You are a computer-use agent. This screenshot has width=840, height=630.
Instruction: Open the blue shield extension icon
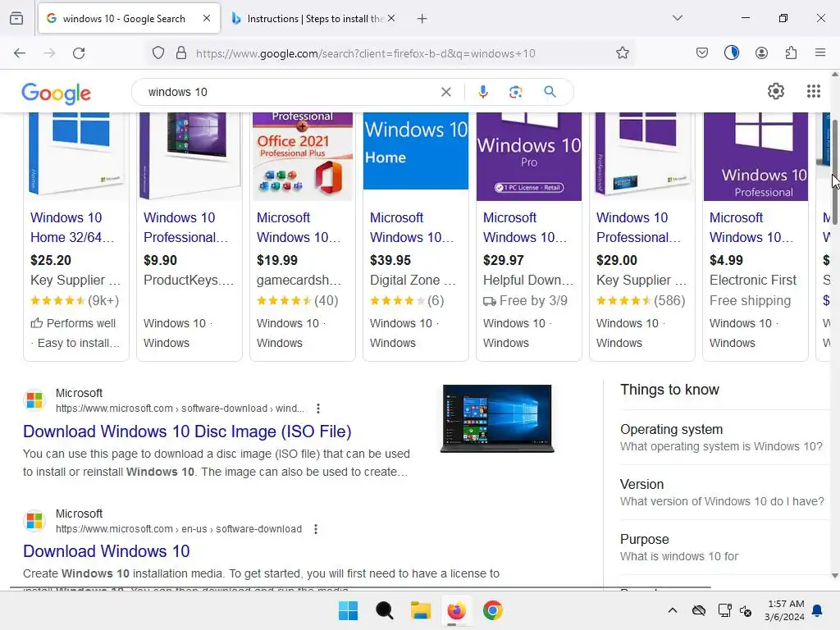point(731,53)
